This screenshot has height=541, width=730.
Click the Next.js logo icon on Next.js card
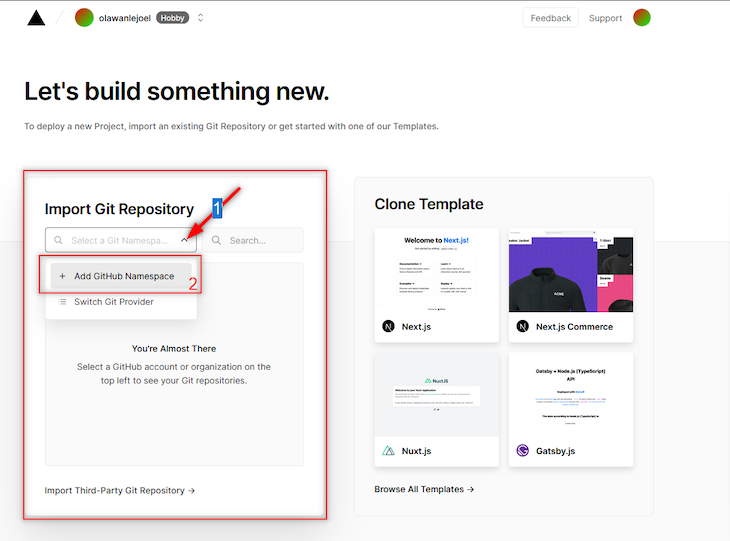point(388,326)
